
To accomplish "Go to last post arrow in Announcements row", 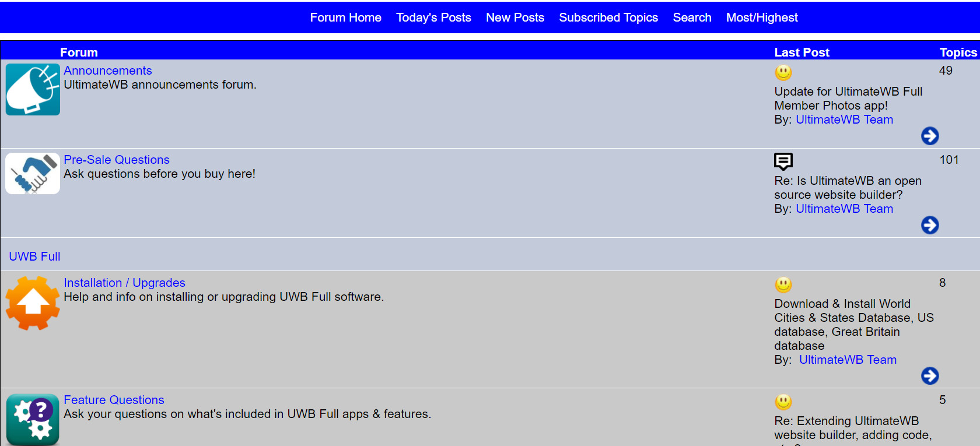I will [x=930, y=136].
